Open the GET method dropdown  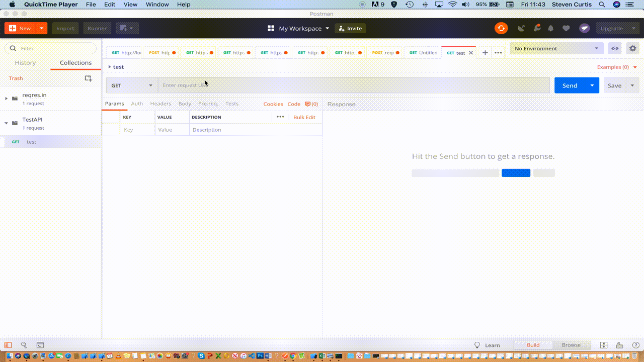[132, 85]
